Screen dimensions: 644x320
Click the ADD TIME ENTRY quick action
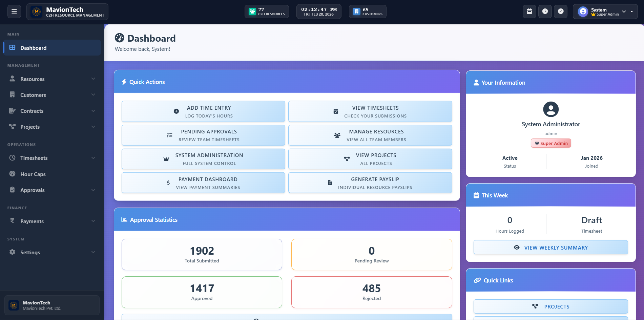coord(203,111)
